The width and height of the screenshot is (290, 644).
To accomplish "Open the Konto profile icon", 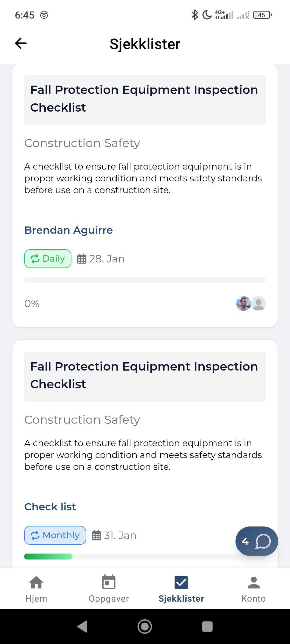I will click(253, 583).
